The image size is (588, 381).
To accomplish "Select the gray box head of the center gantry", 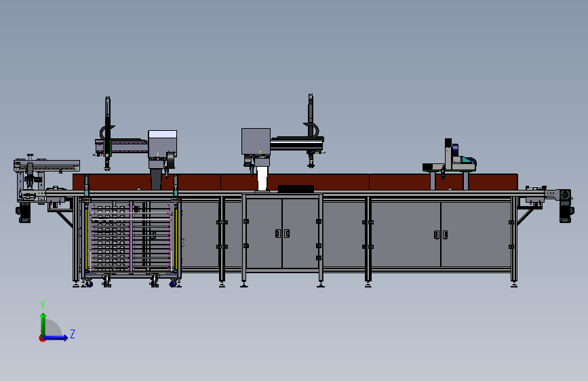I will [256, 142].
